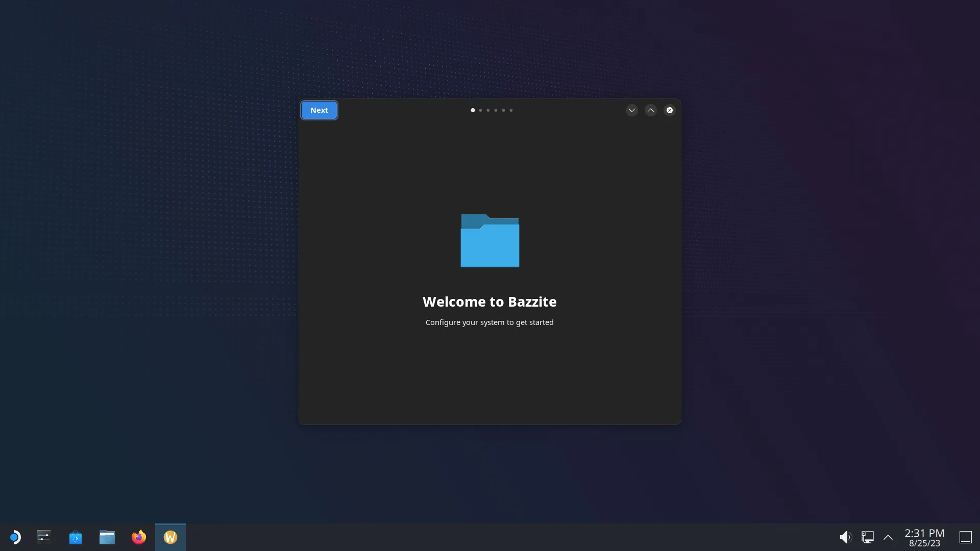Screen dimensions: 980x551
Task: Open the Dolphin file manager
Action: tap(107, 537)
